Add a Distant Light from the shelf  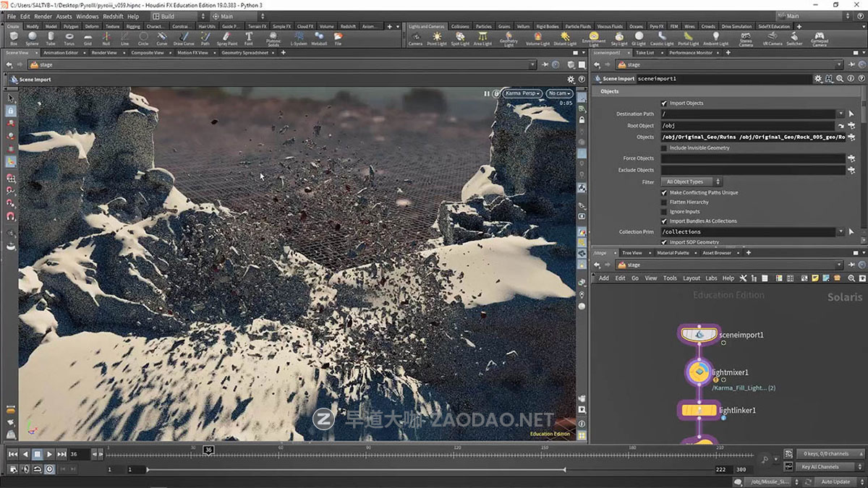(x=566, y=38)
